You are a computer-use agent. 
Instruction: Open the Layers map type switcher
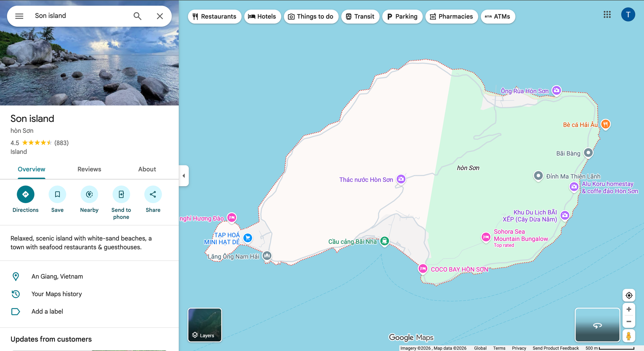tap(205, 325)
